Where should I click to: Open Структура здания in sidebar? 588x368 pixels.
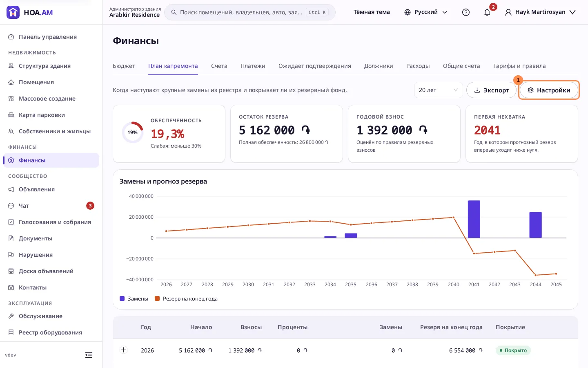[x=51, y=66]
